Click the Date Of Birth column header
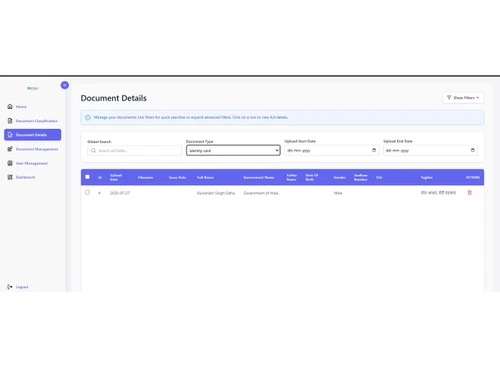Viewport: 500px width, 375px height. pyautogui.click(x=312, y=177)
